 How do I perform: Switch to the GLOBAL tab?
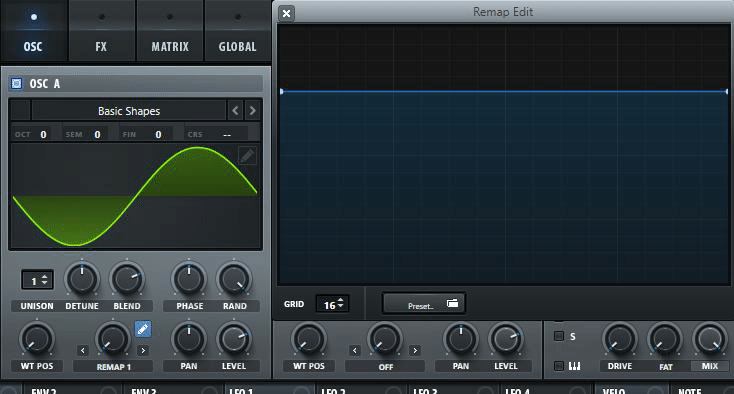[237, 30]
